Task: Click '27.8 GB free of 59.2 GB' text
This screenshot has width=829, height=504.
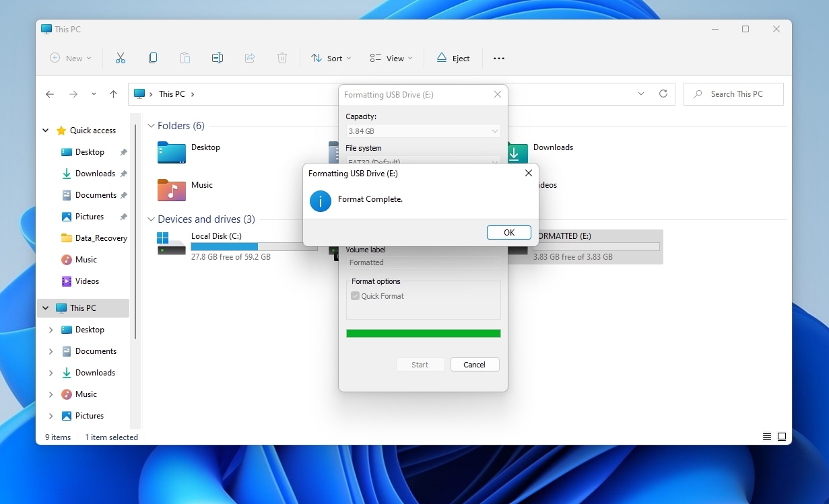Action: pos(231,257)
